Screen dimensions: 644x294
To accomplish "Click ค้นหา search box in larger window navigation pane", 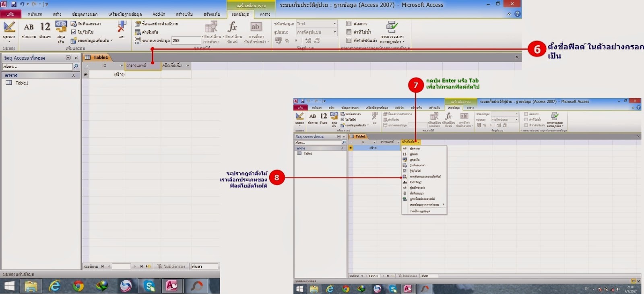I will [37, 66].
